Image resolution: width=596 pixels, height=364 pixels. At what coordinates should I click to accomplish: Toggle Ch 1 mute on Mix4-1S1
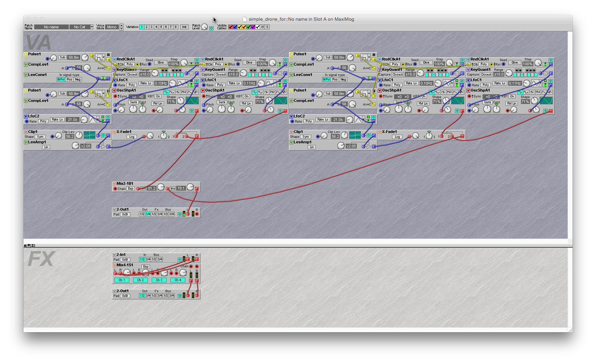[122, 280]
